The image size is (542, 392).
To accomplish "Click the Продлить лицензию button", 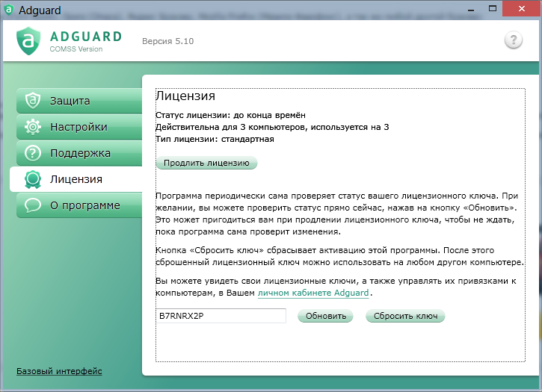I will click(206, 163).
